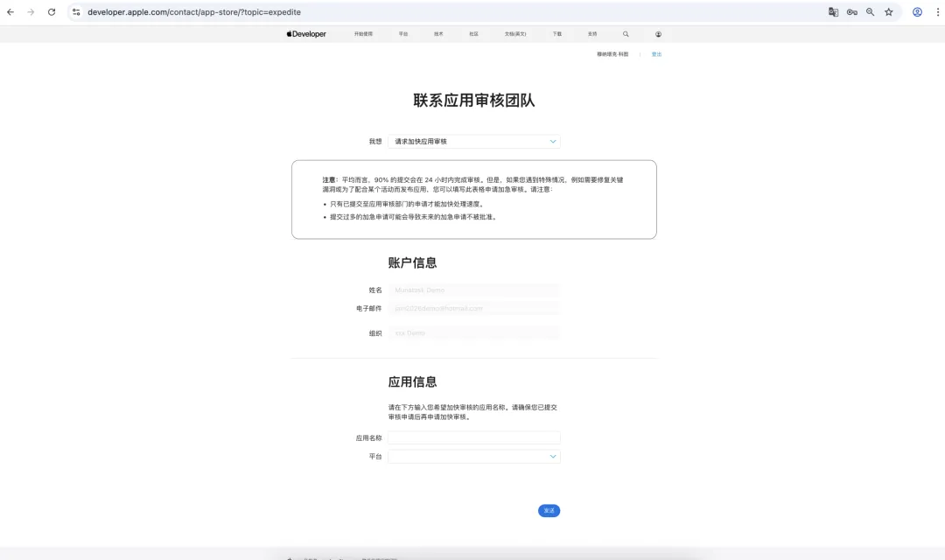The height and width of the screenshot is (560, 945).
Task: Open the 平台 nav menu item
Action: tap(403, 34)
